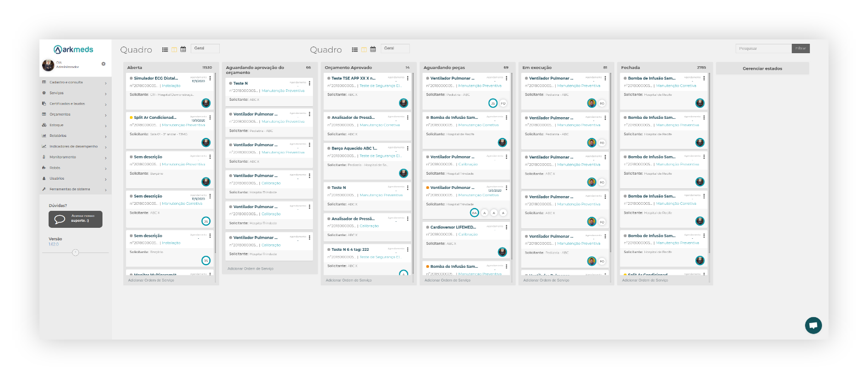
Task: Switch to list view in first Quadro header
Action: [x=165, y=49]
